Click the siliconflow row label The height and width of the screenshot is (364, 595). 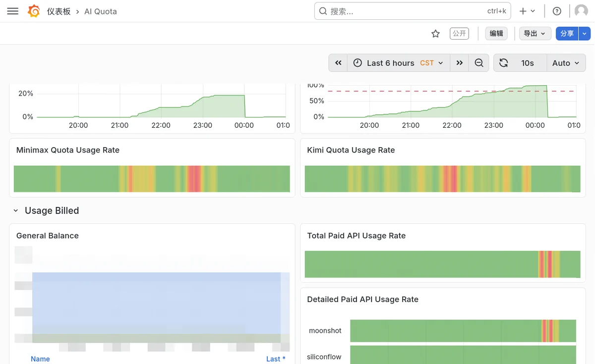tap(324, 357)
